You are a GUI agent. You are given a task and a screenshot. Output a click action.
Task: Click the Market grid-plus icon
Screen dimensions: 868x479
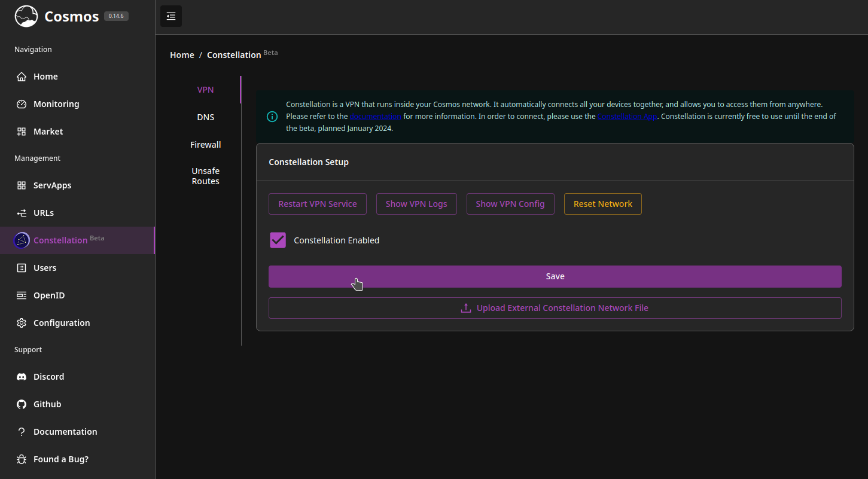[22, 132]
